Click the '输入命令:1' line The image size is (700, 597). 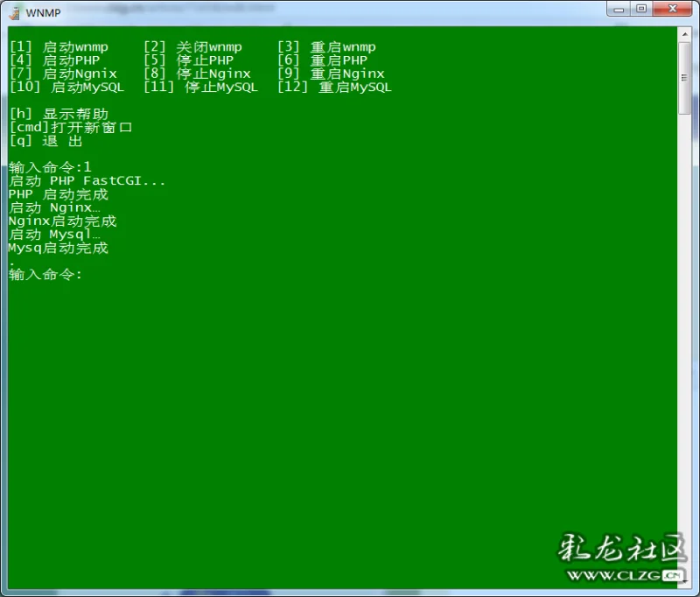pos(50,167)
